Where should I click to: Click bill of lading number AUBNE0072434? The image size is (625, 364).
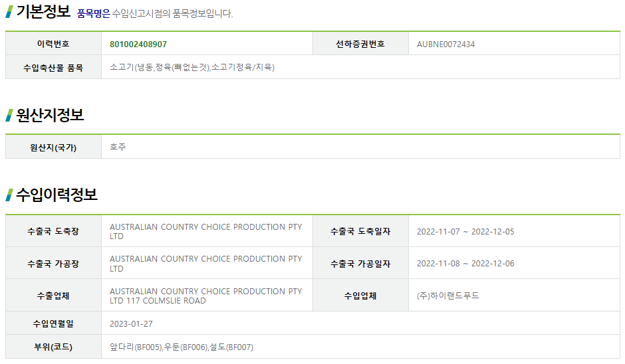click(445, 45)
